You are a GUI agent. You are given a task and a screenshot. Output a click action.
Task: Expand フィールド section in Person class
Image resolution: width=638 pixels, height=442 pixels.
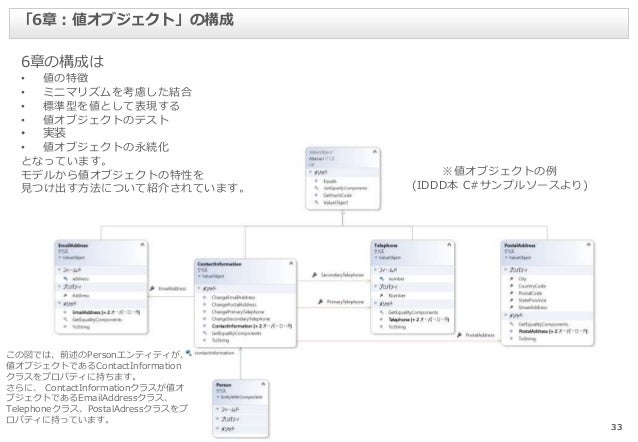(x=218, y=409)
